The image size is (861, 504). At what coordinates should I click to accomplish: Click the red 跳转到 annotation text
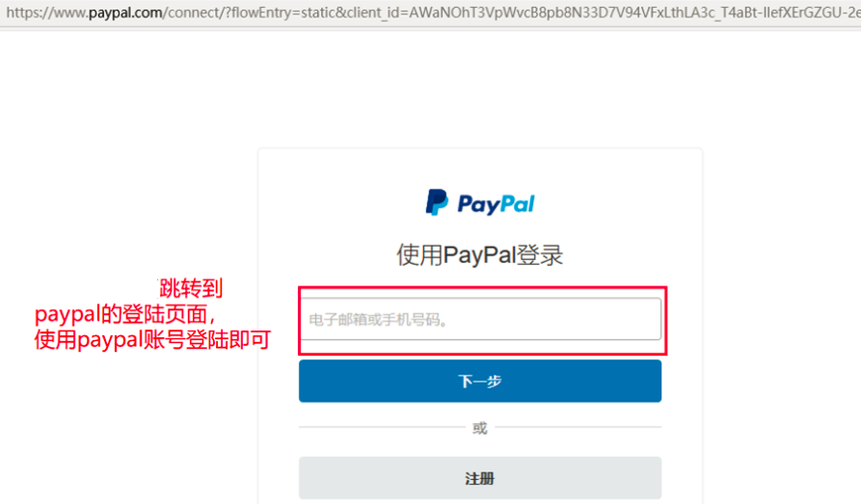191,288
